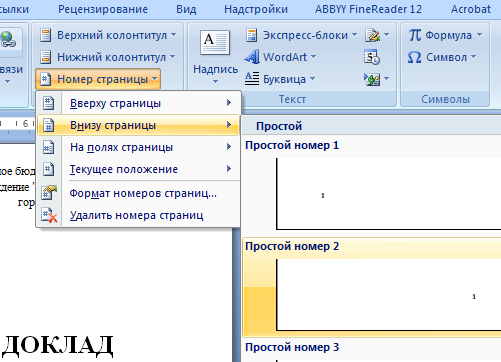Image resolution: width=501 pixels, height=362 pixels.
Task: Click the Надпись text box icon
Action: tap(215, 42)
